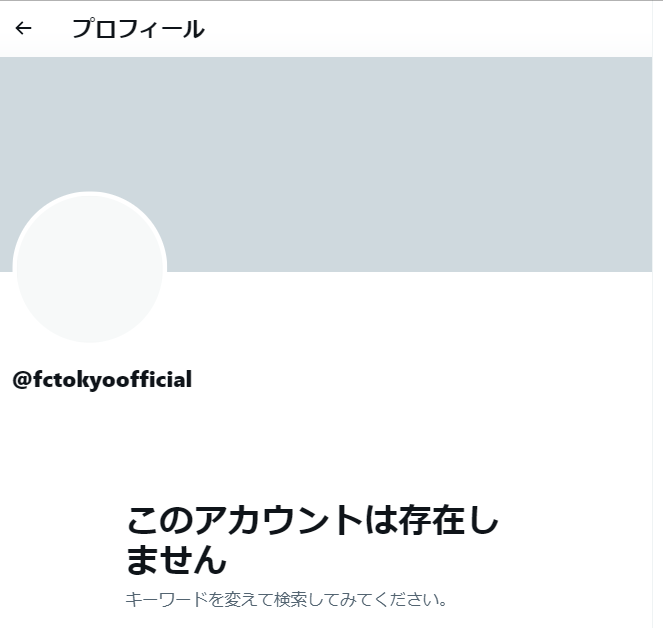Select the @fctokyoofficial handle text

pyautogui.click(x=102, y=379)
